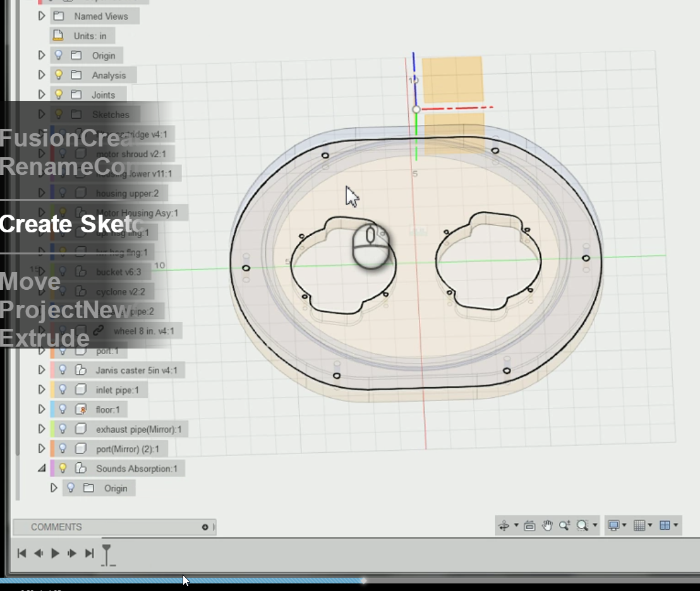700x591 pixels.
Task: Hide the Jarvis caster 5in component
Action: (x=63, y=370)
